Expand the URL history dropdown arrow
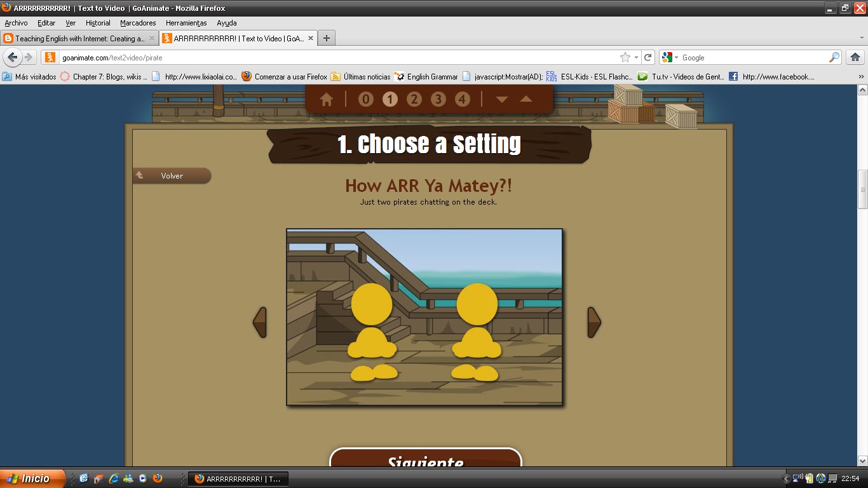Viewport: 868px width, 488px height. (x=636, y=57)
